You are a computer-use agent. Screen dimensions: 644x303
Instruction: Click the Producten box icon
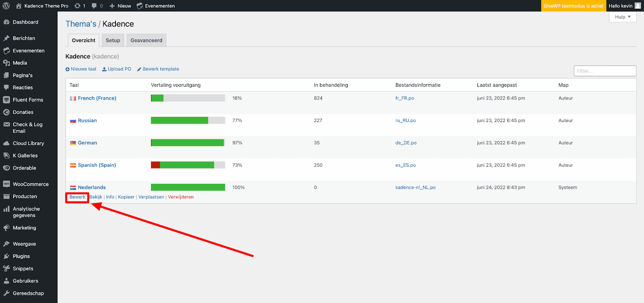point(6,197)
